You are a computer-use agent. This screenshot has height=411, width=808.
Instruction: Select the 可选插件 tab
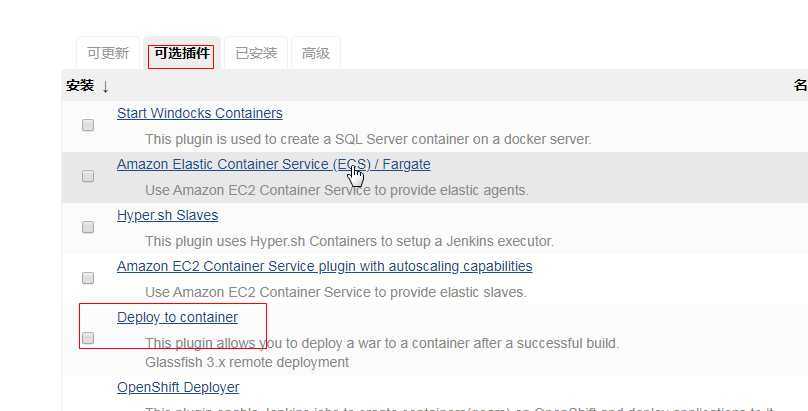pos(181,53)
